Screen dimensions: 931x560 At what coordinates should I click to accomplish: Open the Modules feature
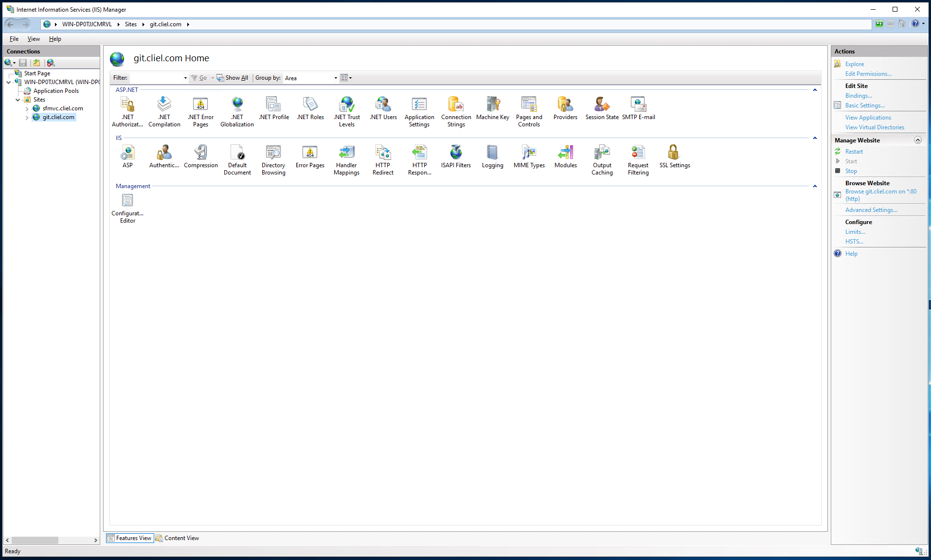pyautogui.click(x=566, y=156)
